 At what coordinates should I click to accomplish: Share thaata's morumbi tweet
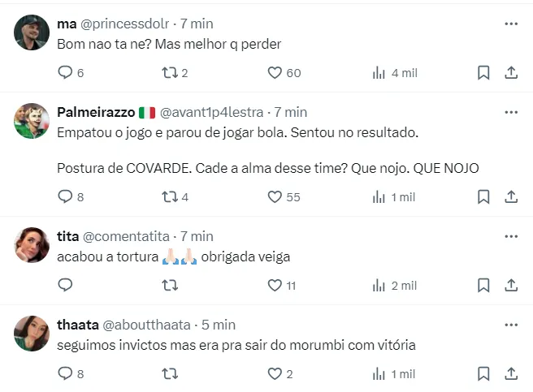511,374
